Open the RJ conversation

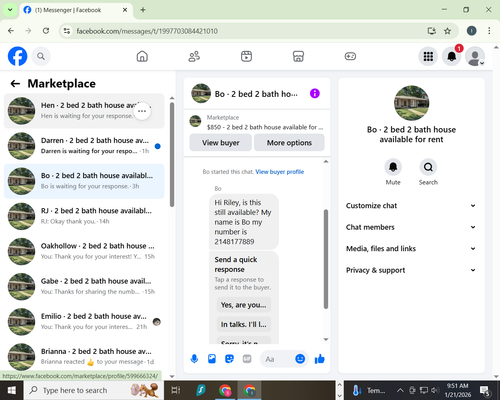(x=84, y=216)
